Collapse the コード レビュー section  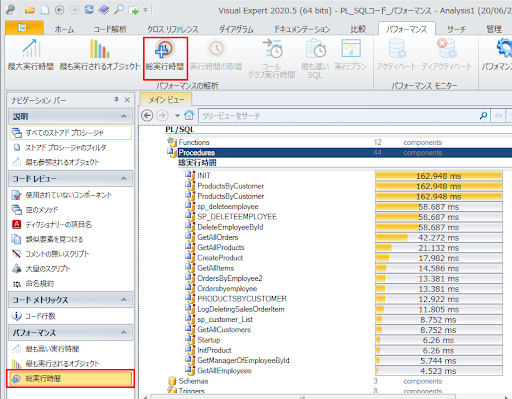coord(124,179)
